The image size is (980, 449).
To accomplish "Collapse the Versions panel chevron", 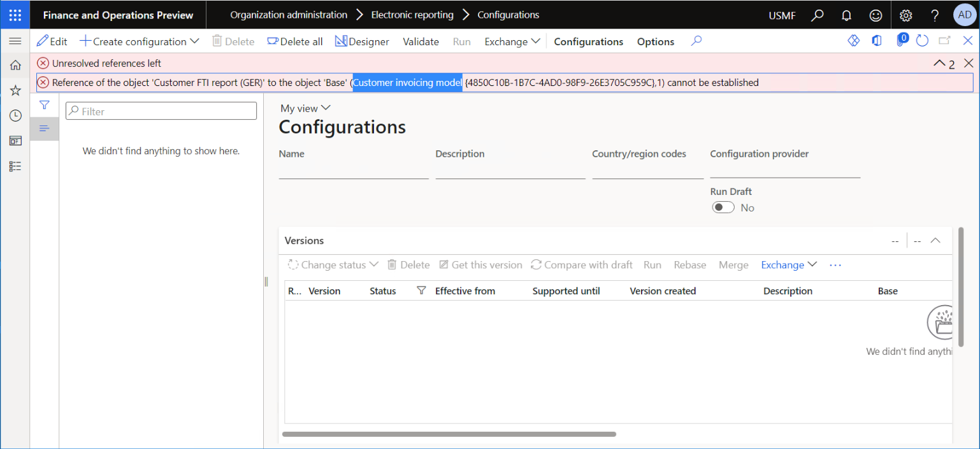I will [935, 240].
